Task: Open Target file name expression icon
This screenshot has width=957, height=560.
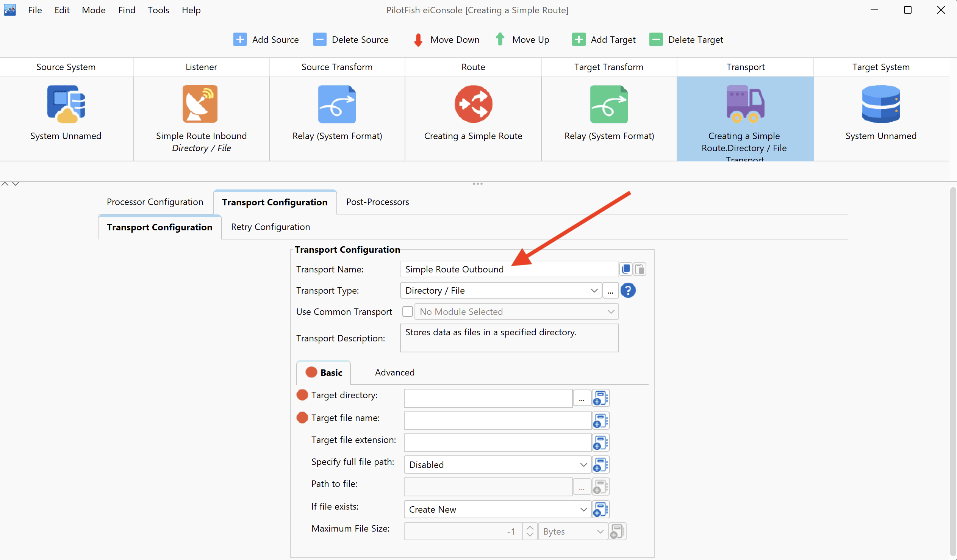Action: click(x=601, y=421)
